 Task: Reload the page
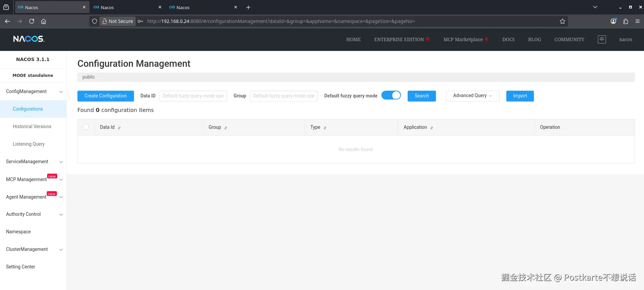click(x=32, y=21)
